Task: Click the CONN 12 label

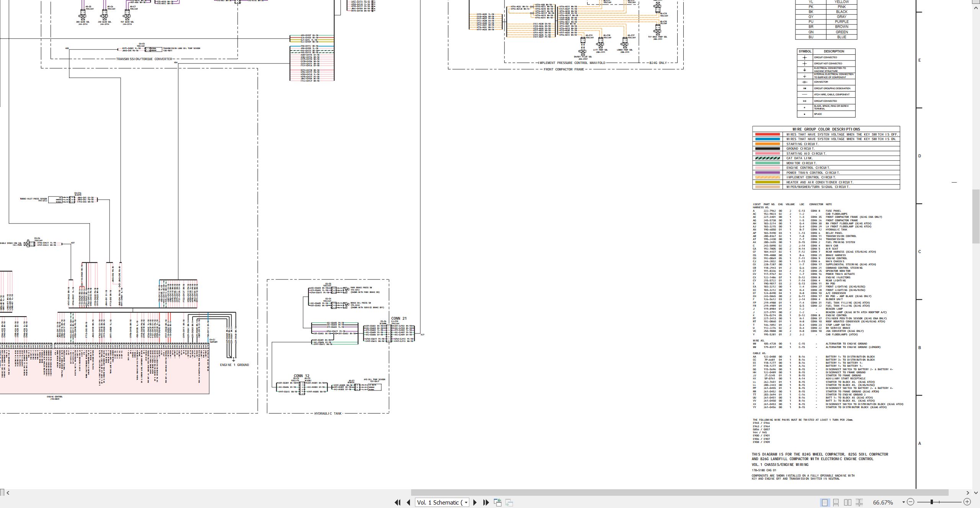Action: pyautogui.click(x=301, y=376)
